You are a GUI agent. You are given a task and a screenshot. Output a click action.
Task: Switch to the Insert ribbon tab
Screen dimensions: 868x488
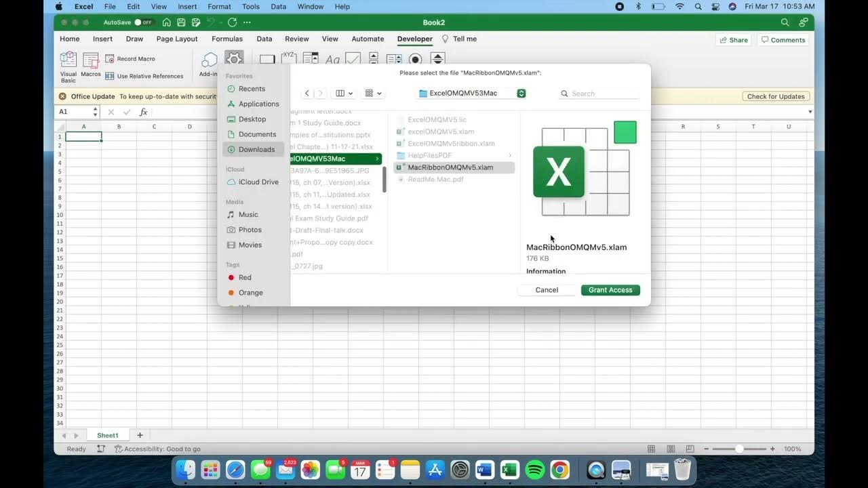point(102,39)
